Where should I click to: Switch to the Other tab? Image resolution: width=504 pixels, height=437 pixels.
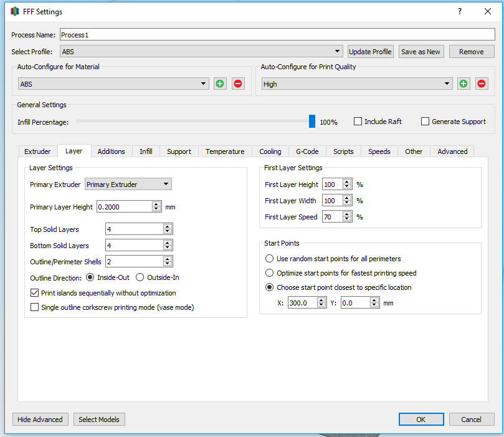coord(414,151)
